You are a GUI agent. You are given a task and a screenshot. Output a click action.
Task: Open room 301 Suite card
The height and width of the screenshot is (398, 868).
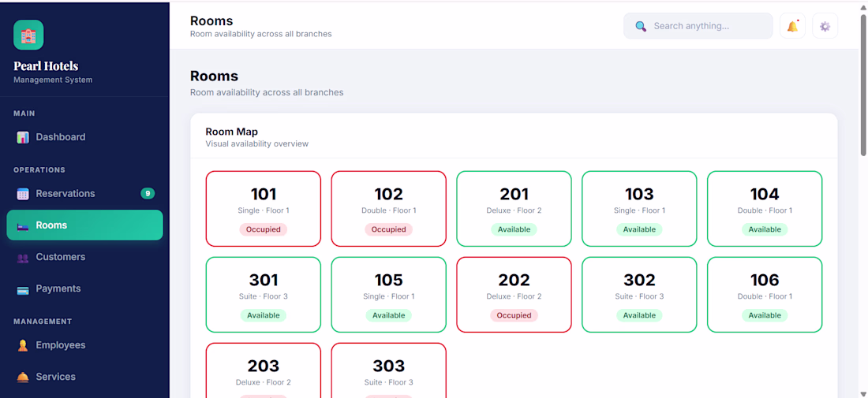(x=264, y=295)
